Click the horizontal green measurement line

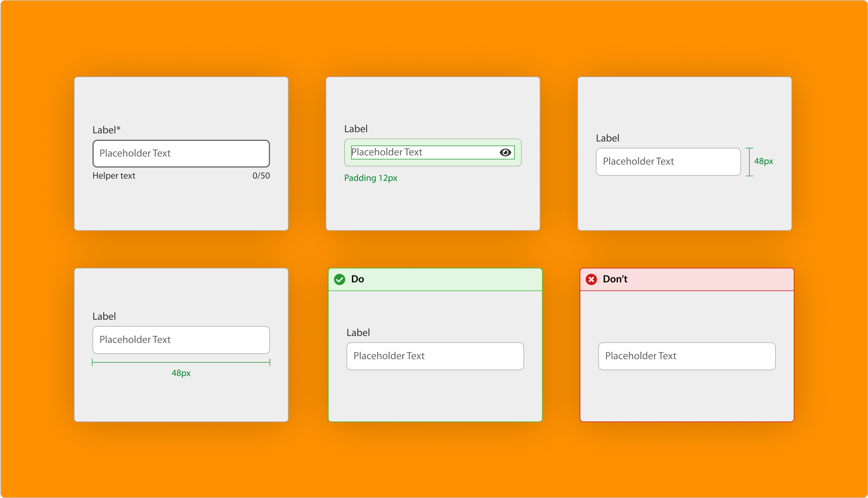(181, 362)
